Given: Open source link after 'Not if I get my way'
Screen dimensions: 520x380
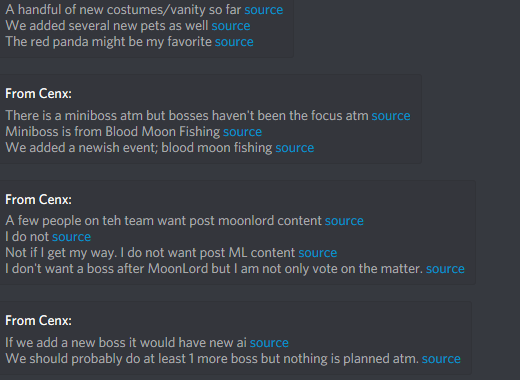Looking at the screenshot, I should tap(318, 253).
